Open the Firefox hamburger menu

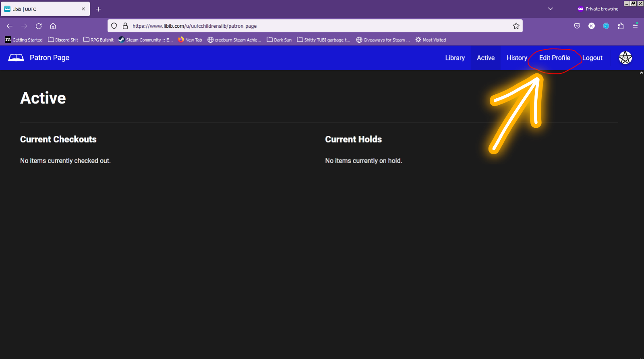pyautogui.click(x=635, y=26)
